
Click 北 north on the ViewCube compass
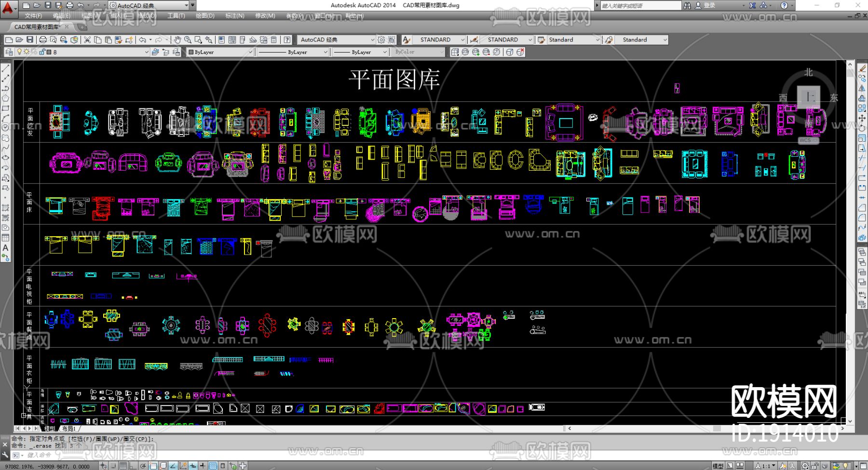click(809, 72)
